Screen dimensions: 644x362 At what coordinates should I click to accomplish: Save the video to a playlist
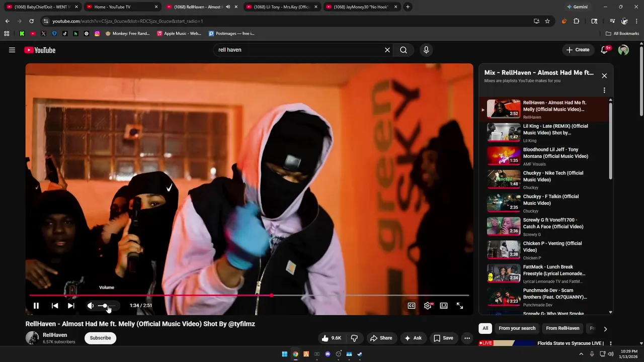coord(443,338)
